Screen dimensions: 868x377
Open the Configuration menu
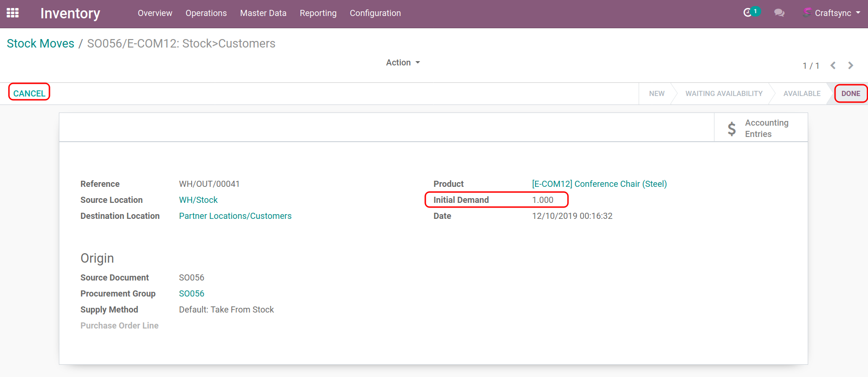(375, 13)
